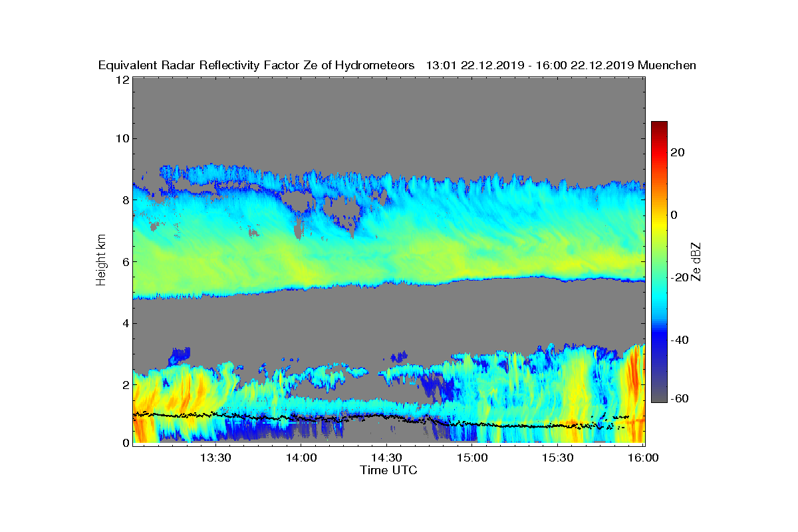Image resolution: width=798 pixels, height=532 pixels.
Task: Click the station name "Muenchen" in title
Action: point(667,65)
